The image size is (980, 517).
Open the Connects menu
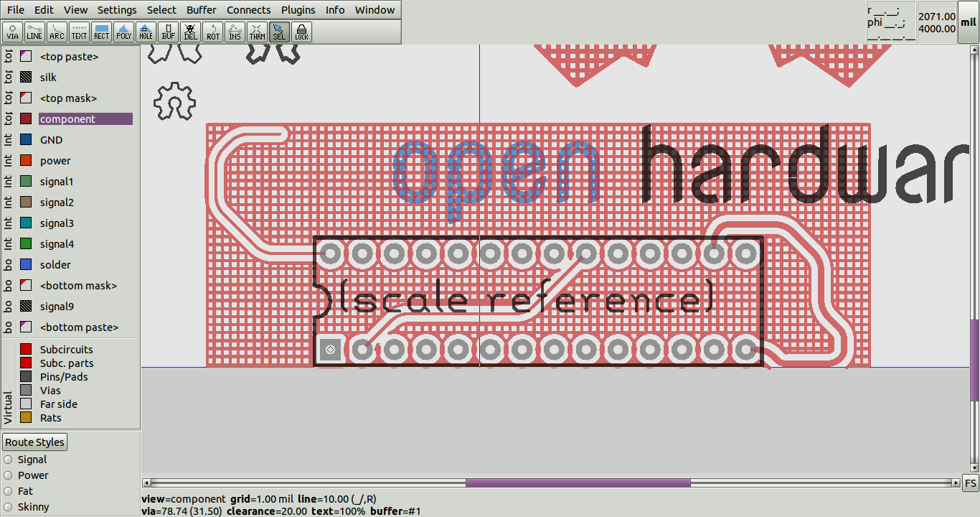tap(248, 10)
